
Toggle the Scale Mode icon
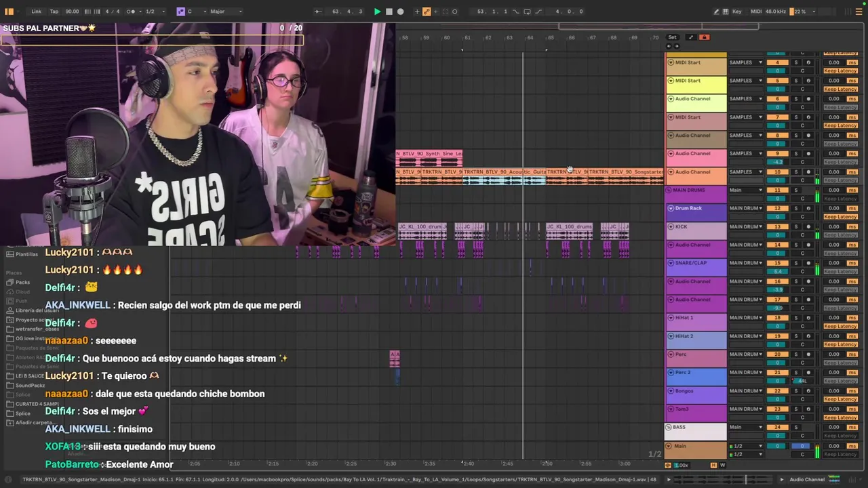(180, 12)
